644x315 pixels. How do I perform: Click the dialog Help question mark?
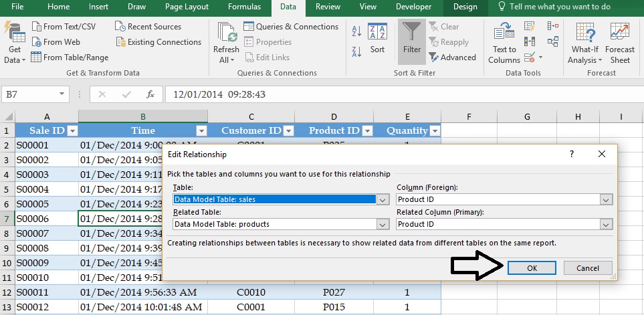point(571,154)
